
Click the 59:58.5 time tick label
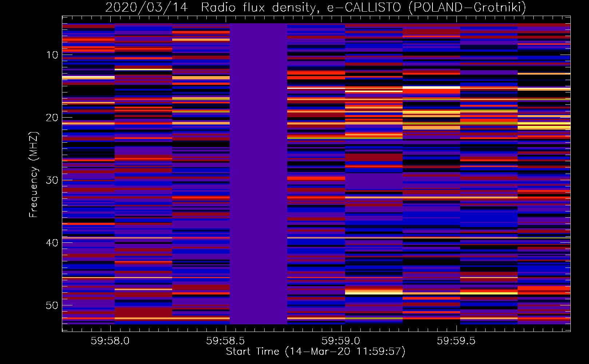click(x=225, y=341)
